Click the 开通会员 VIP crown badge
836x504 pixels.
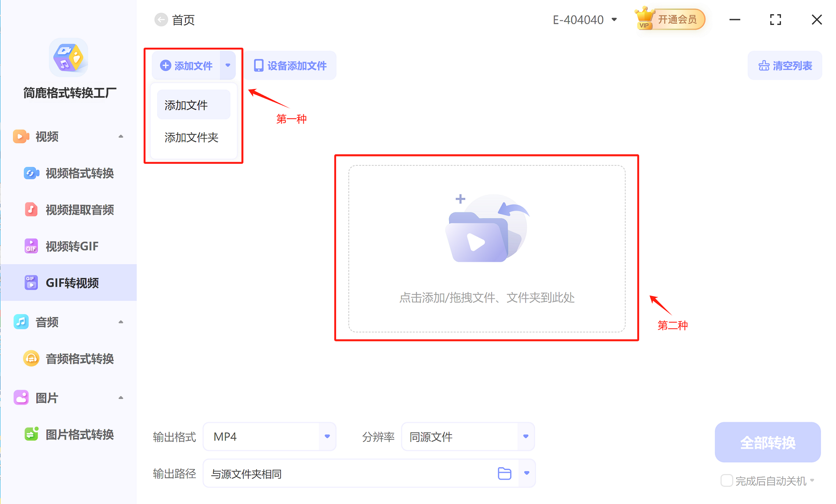pos(669,19)
